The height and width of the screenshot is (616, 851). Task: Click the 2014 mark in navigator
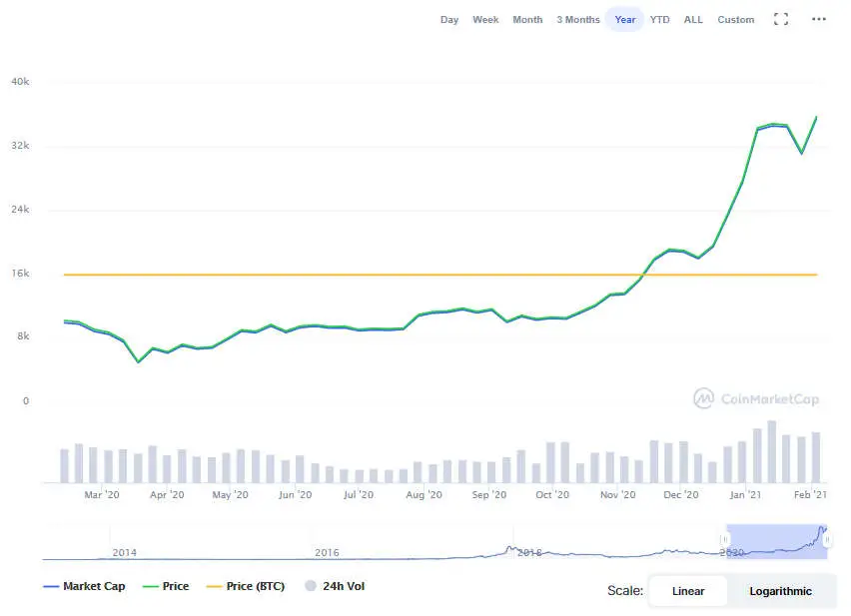click(124, 552)
